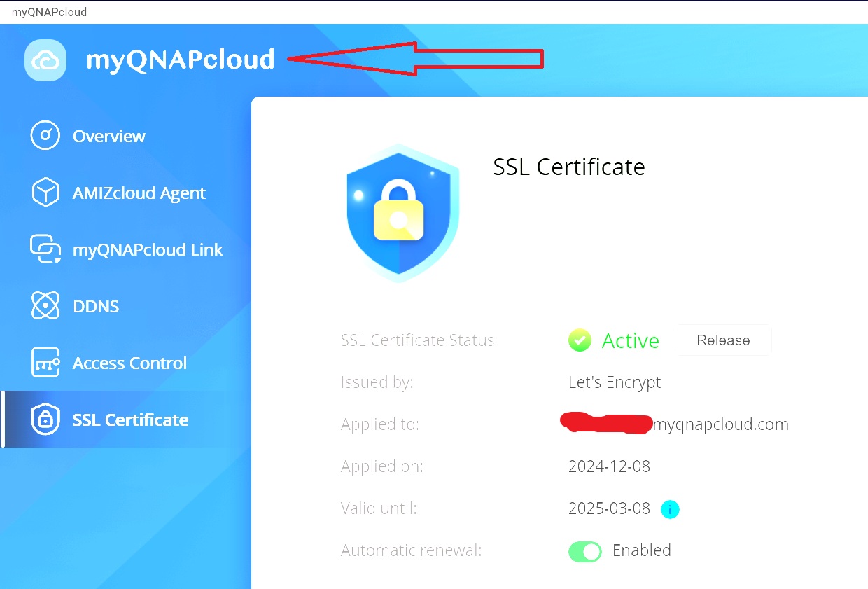Image resolution: width=868 pixels, height=589 pixels.
Task: Open the myQNAPcloud Link page
Action: (148, 250)
